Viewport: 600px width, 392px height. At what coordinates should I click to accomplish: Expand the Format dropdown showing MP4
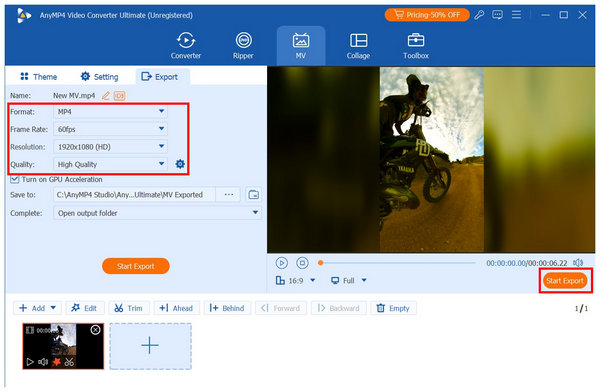pyautogui.click(x=110, y=111)
